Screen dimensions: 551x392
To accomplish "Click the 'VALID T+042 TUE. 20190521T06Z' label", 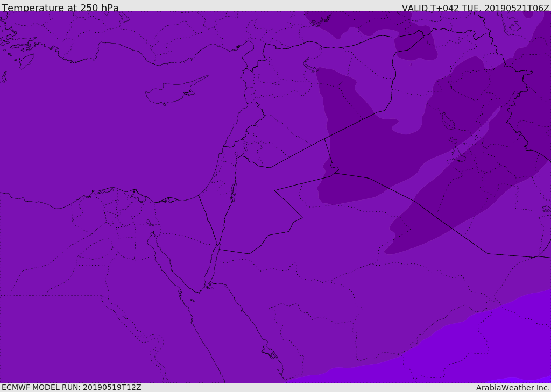I will [x=476, y=8].
